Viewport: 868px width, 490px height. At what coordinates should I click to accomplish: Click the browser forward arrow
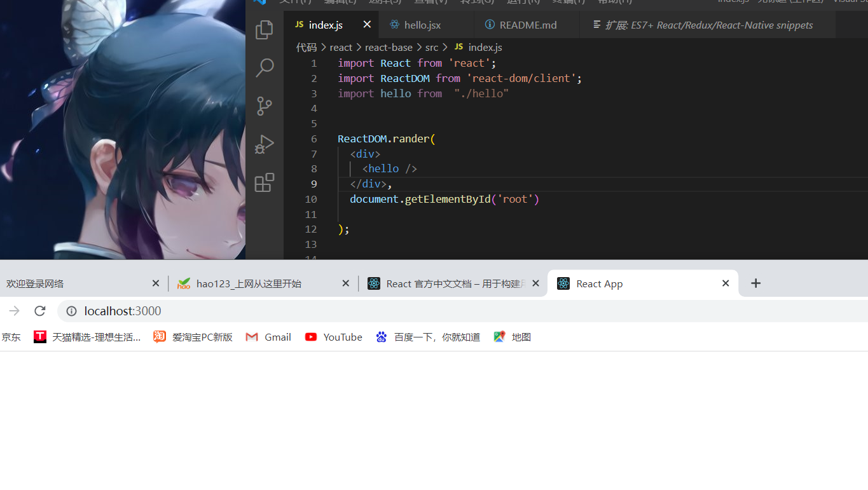pos(14,311)
